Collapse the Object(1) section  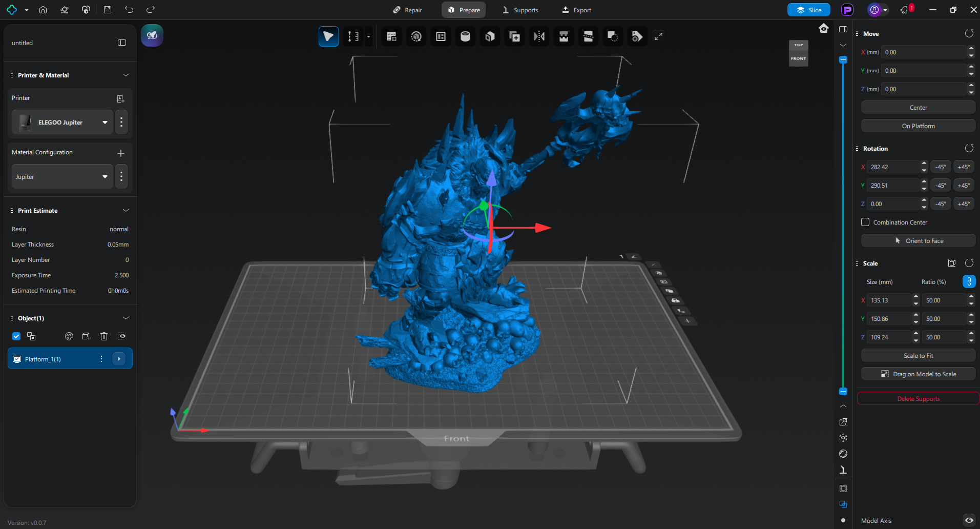tap(126, 318)
